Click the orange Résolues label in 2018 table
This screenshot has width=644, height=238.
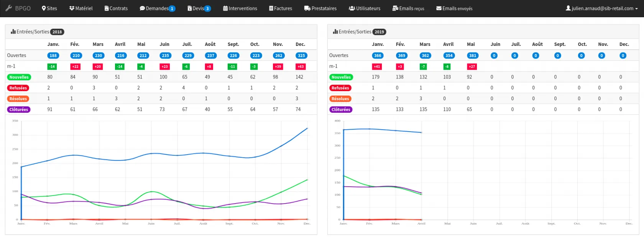point(18,99)
